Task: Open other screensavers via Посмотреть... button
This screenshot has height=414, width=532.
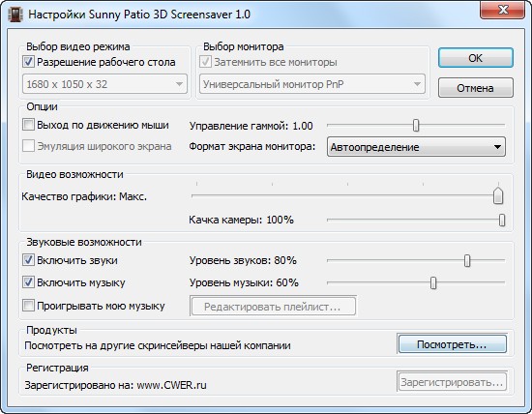Action: (x=452, y=344)
